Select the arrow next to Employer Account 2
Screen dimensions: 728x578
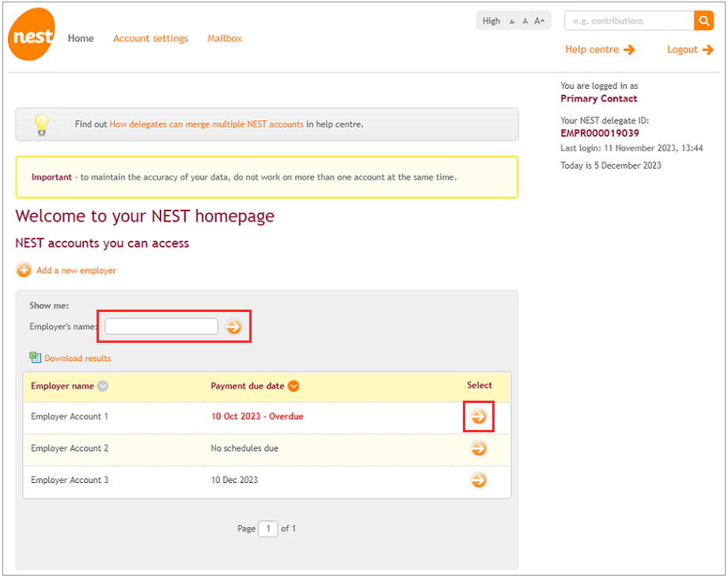pos(478,448)
